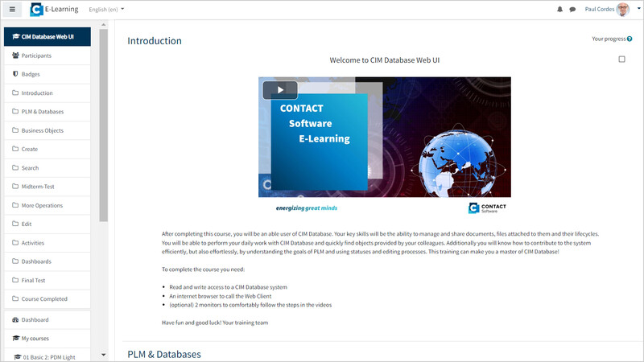Open Participants in the sidebar

coord(47,56)
